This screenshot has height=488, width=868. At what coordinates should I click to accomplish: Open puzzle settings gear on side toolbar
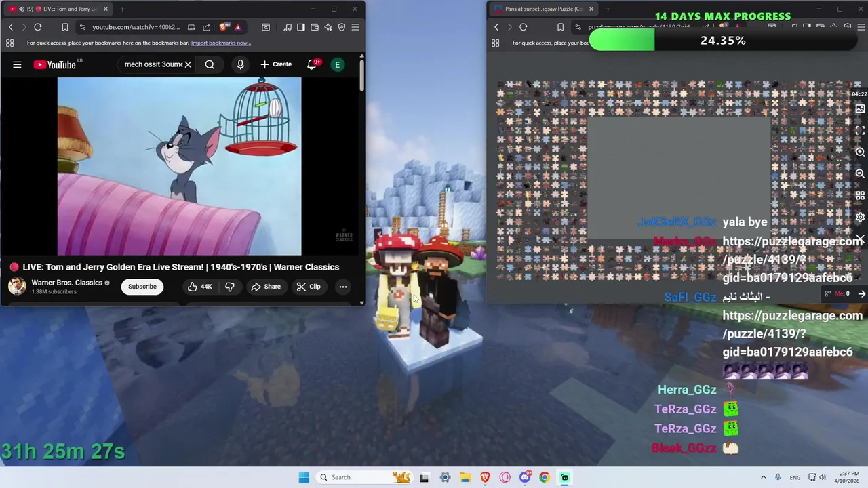pyautogui.click(x=860, y=218)
